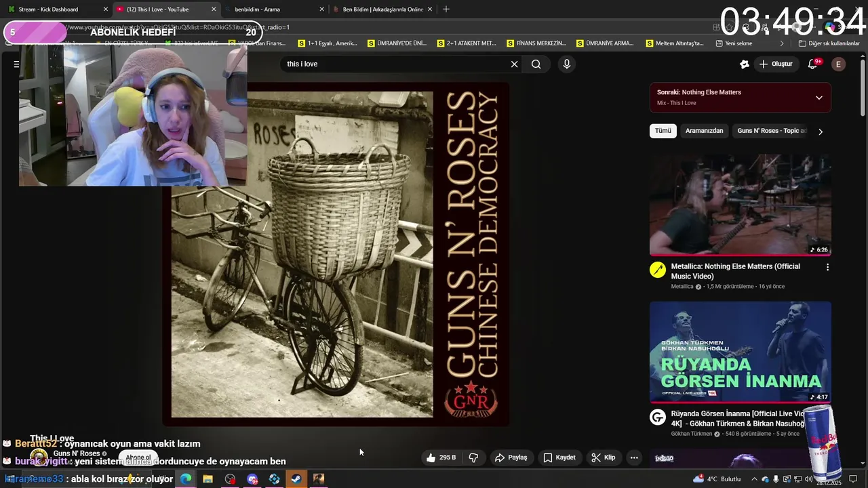Open new browser tab with plus icon
The image size is (868, 488).
446,9
